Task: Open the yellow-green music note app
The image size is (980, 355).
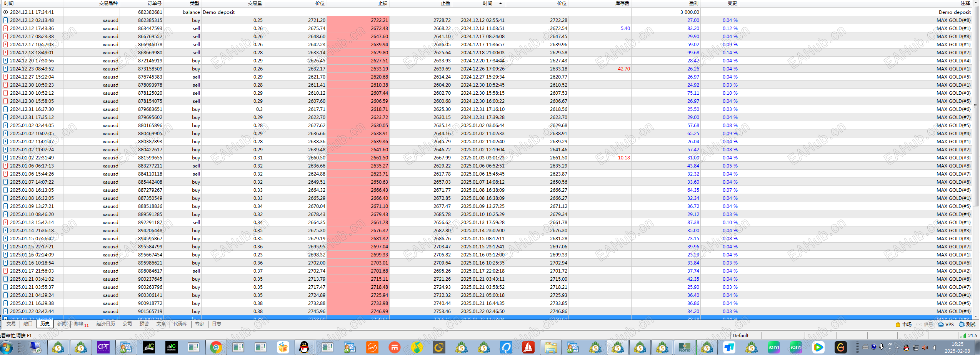Action: click(x=417, y=347)
